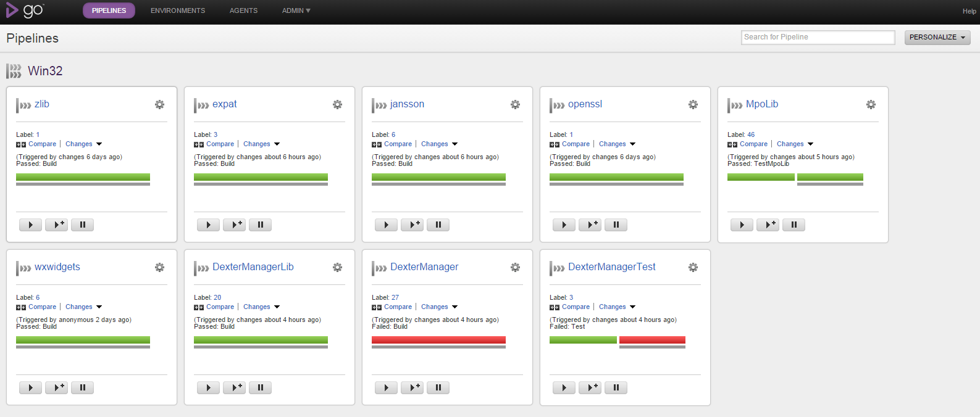Image resolution: width=980 pixels, height=417 pixels.
Task: Trigger jansson pipeline with options
Action: [x=412, y=225]
